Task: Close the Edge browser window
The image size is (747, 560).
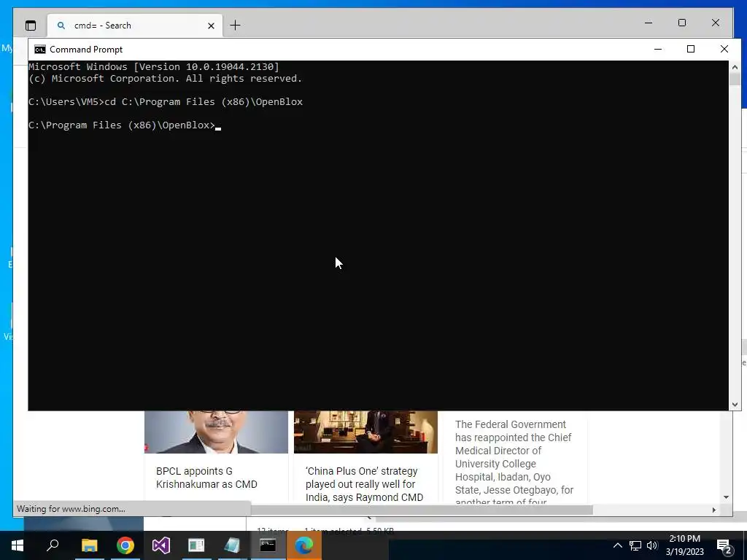Action: [x=716, y=23]
